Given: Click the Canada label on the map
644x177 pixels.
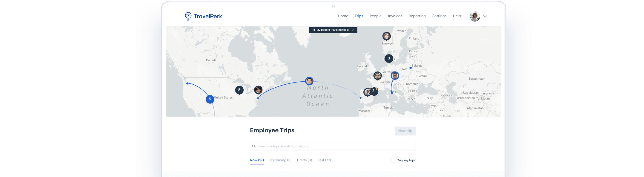Looking at the screenshot, I should click(x=211, y=60).
